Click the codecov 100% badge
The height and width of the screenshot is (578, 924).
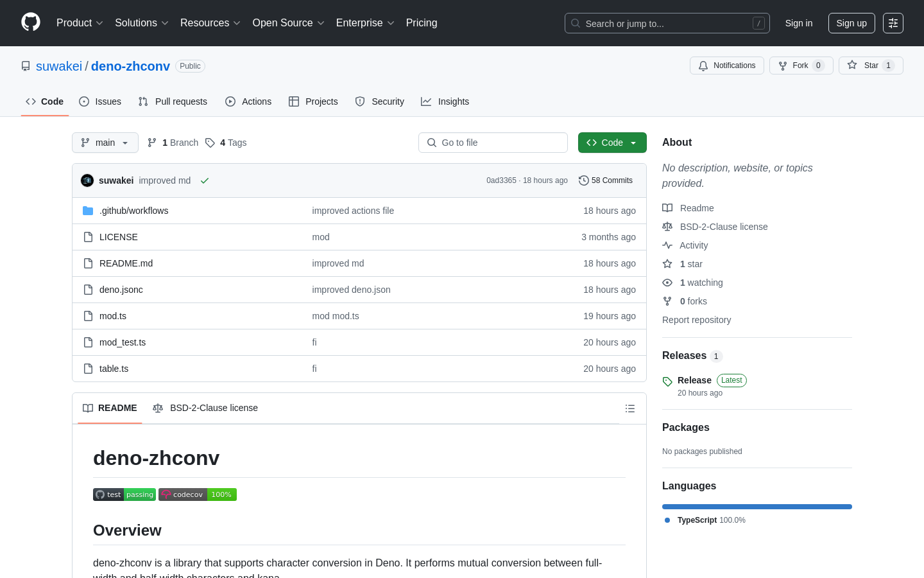click(x=198, y=495)
